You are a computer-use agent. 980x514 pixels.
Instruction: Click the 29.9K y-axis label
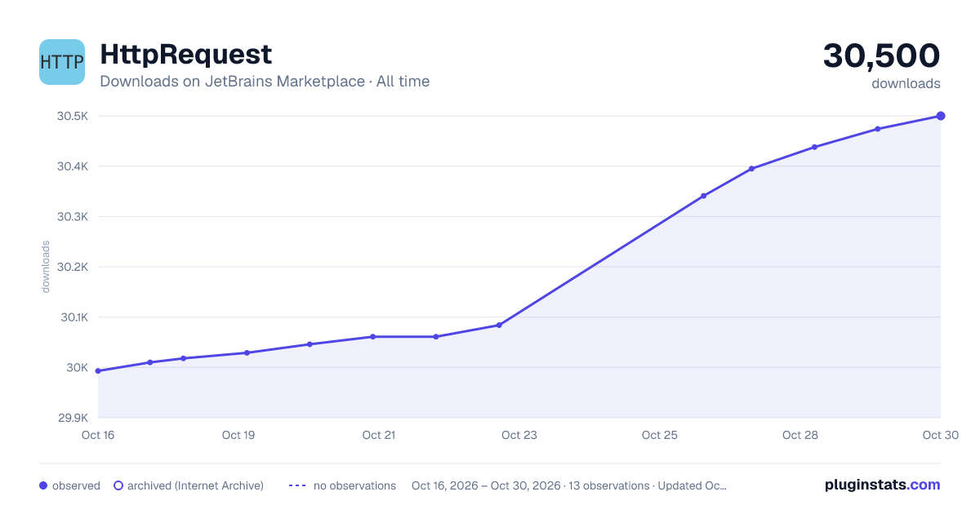[73, 418]
